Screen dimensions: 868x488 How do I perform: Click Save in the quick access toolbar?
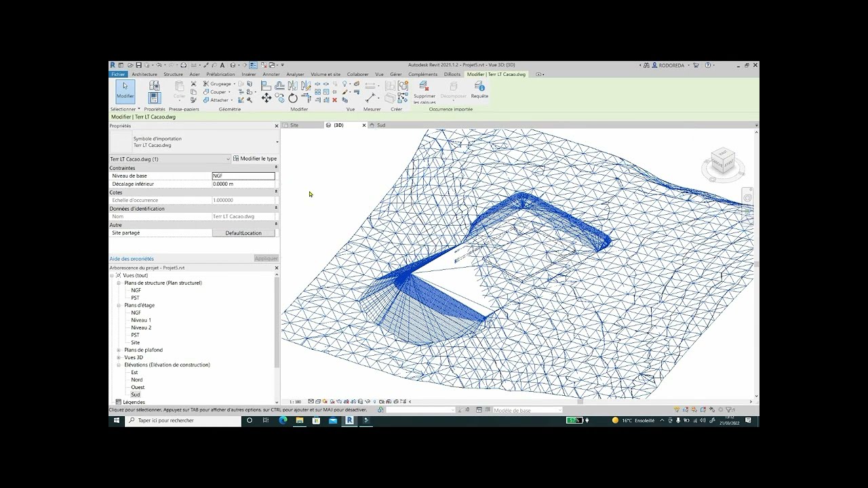138,65
